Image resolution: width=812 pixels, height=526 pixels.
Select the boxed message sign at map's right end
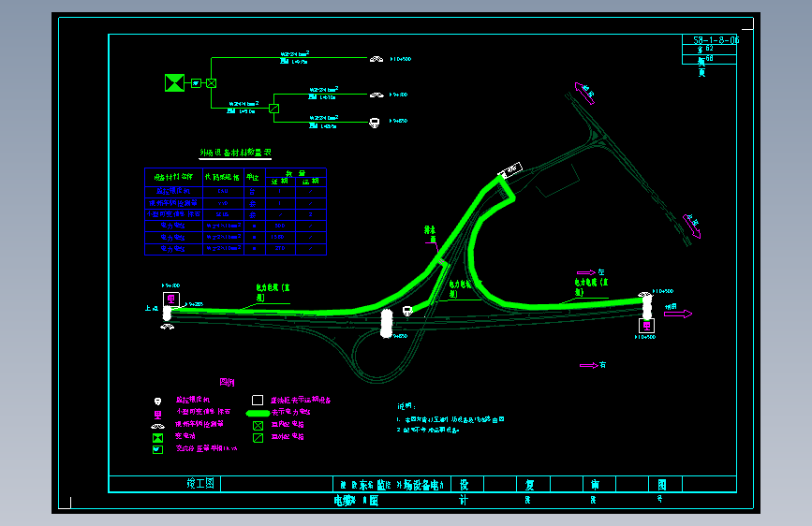[x=646, y=326]
